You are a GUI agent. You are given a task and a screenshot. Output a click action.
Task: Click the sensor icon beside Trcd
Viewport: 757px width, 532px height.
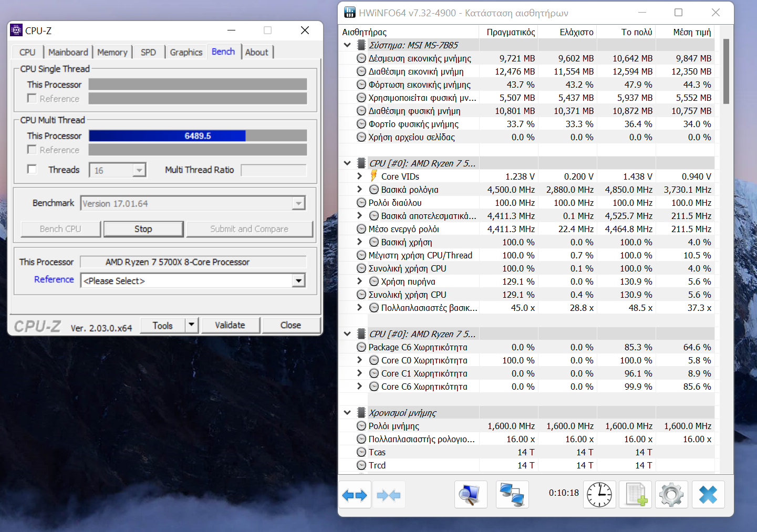(x=361, y=465)
